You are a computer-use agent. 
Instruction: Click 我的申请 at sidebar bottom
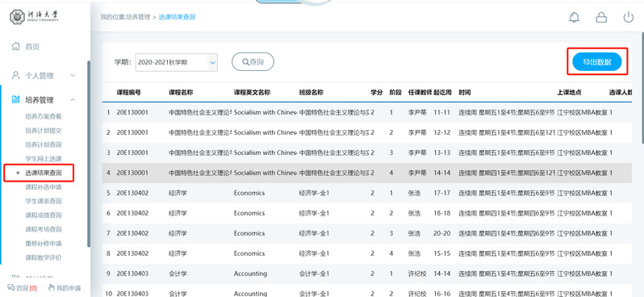click(65, 287)
